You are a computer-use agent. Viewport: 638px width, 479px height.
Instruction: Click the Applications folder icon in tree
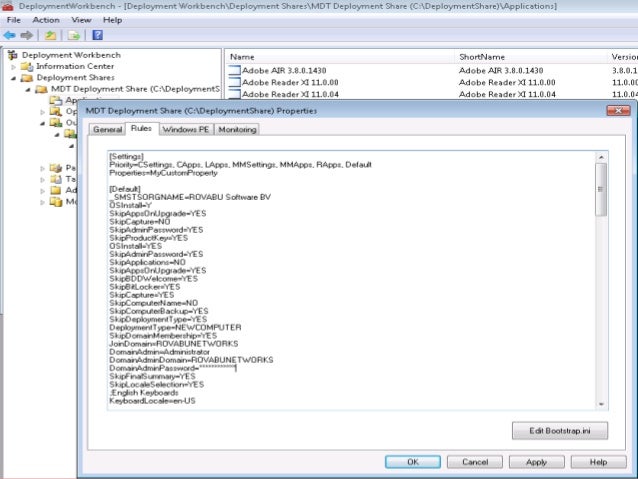56,100
